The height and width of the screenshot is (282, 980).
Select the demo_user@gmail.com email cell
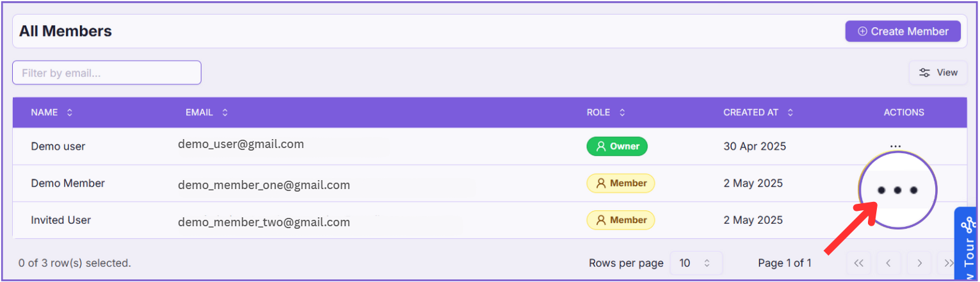(x=241, y=144)
